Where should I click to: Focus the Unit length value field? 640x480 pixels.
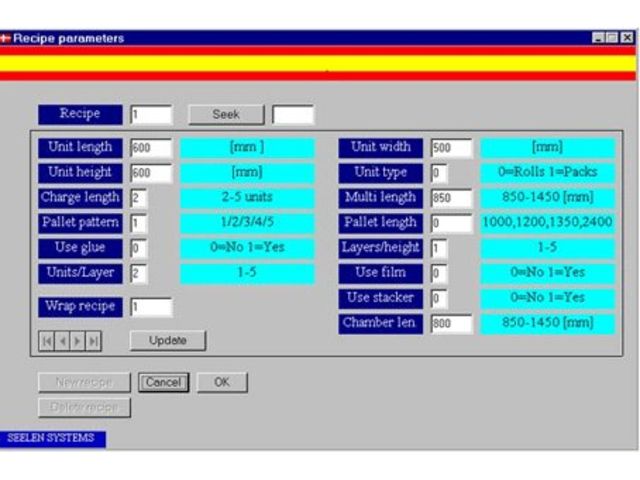tap(151, 148)
